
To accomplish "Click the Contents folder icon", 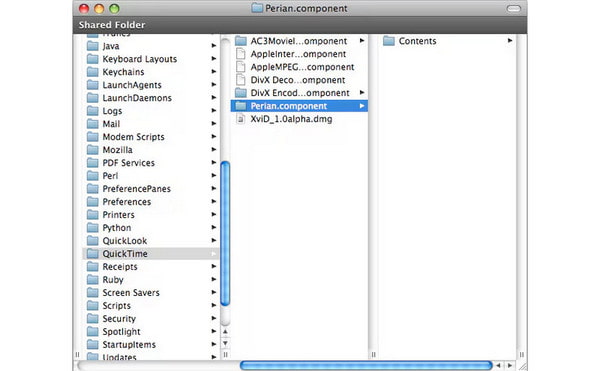I will click(x=389, y=41).
